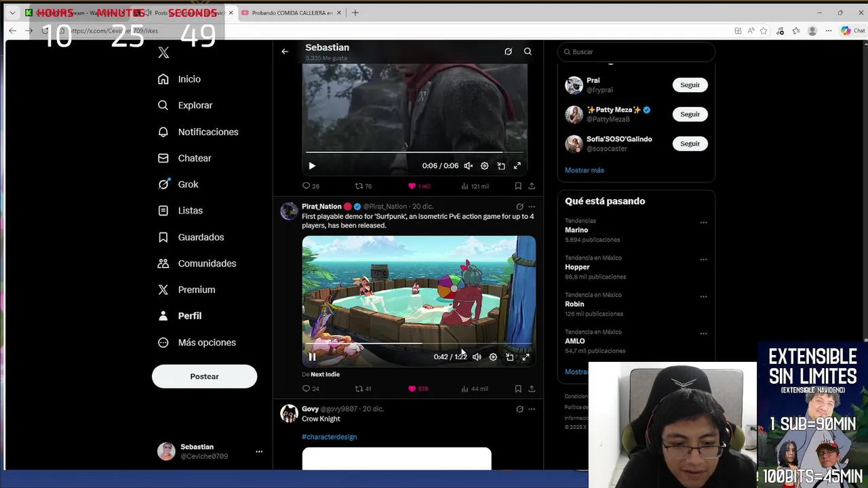This screenshot has width=868, height=488.
Task: Pause the Surfpunk video
Action: [312, 357]
